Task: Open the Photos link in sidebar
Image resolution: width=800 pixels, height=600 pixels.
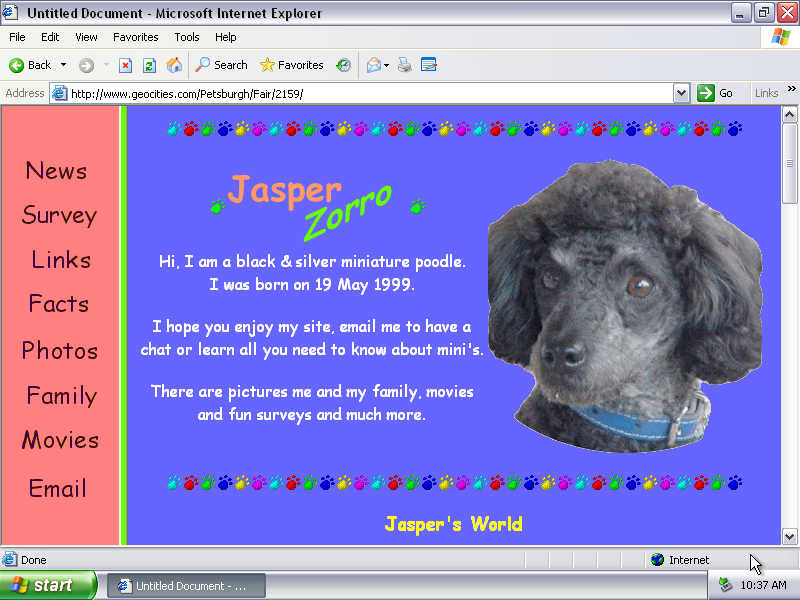Action: coord(60,351)
